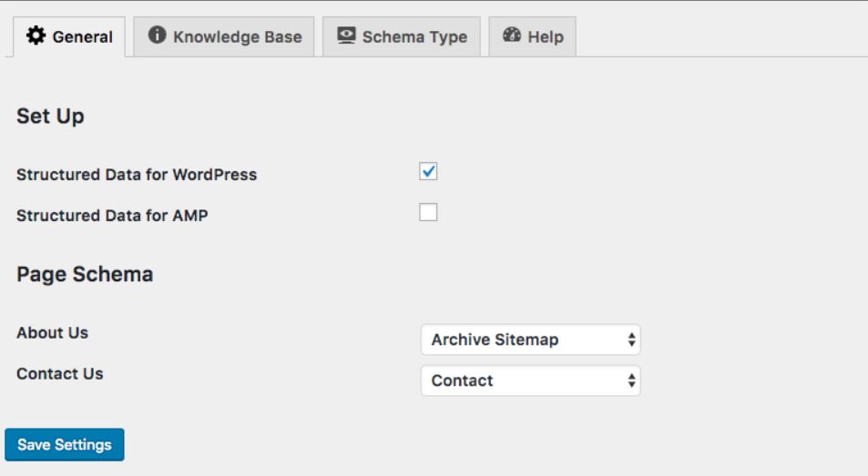868x476 pixels.
Task: Click the monitor icon on Schema Type tab
Action: click(346, 35)
